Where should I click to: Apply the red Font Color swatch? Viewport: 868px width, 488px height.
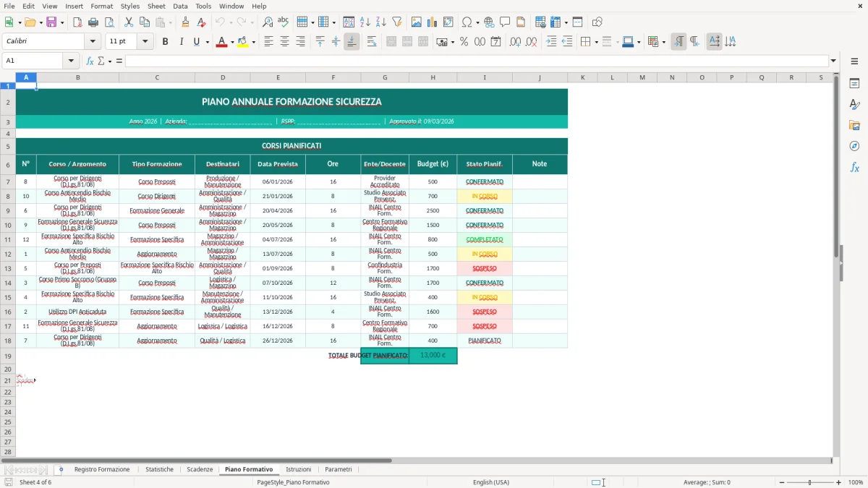click(221, 42)
